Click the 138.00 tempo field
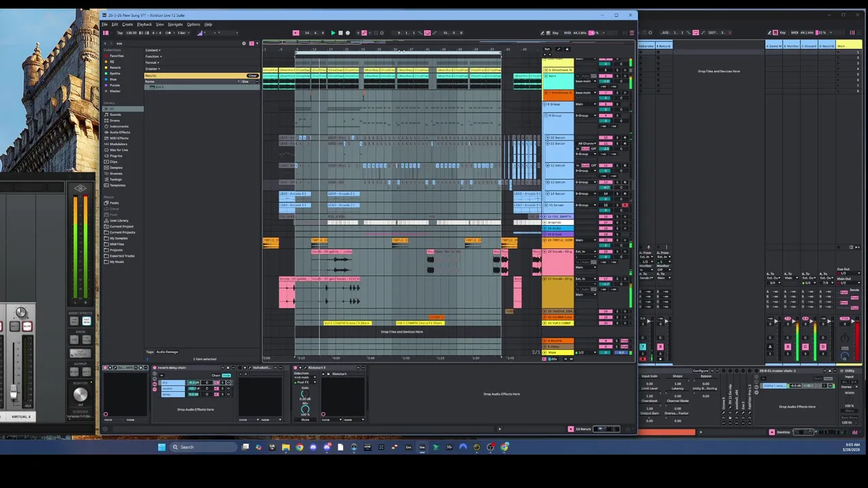The width and height of the screenshot is (868, 488). [x=132, y=33]
